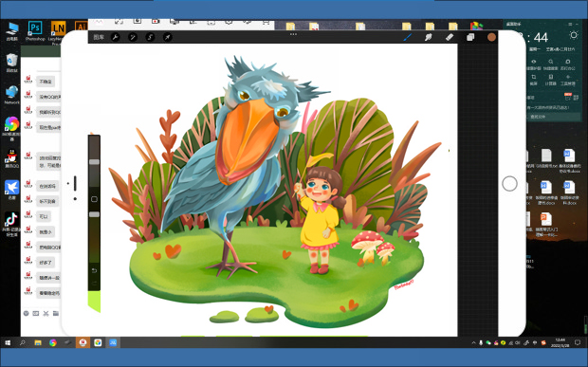
Task: Select the Smudge finger tool
Action: (429, 37)
